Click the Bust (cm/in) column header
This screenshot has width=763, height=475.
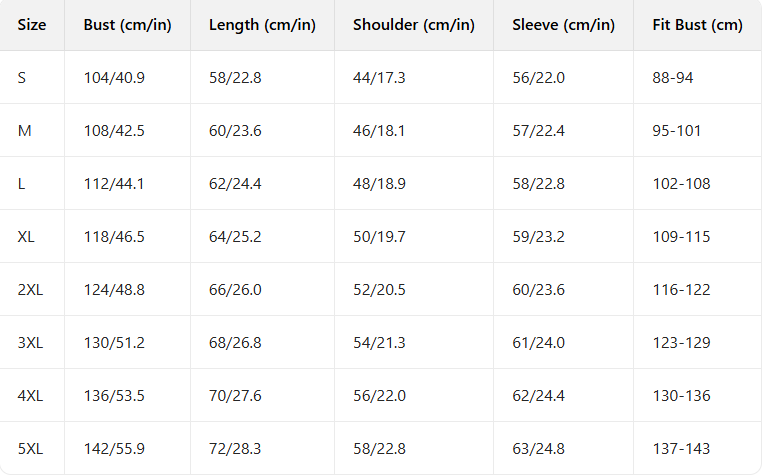[x=127, y=25]
